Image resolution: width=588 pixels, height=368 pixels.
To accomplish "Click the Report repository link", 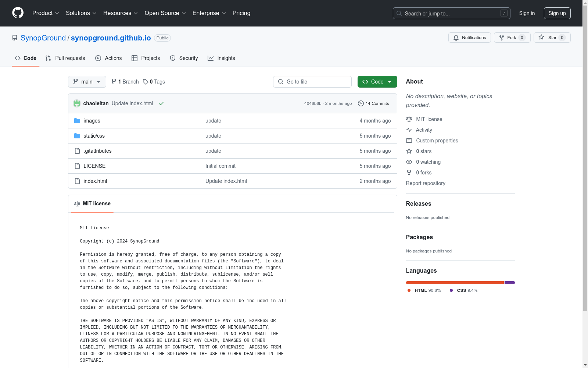I will [x=426, y=183].
